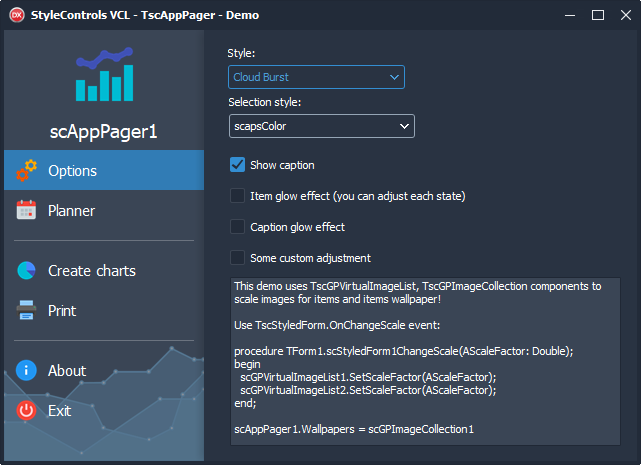Screen dimensions: 641x465
Task: Uncheck the Show caption checkbox
Action: [237, 165]
